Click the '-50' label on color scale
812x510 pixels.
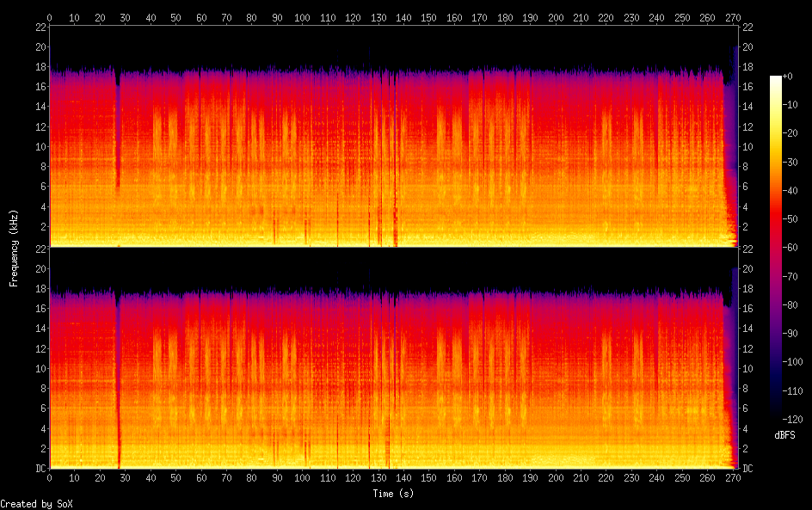coord(790,219)
